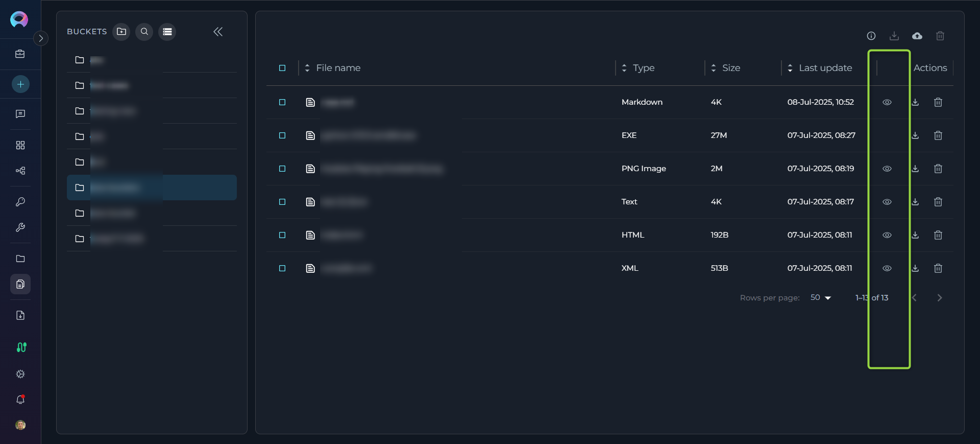980x444 pixels.
Task: Add a new bucket folder
Action: [121, 32]
